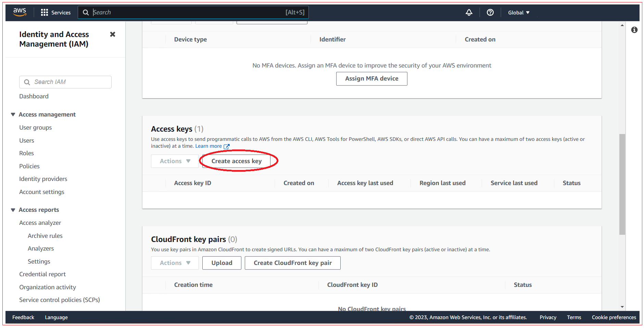Go to Users in the sidebar
The width and height of the screenshot is (644, 328).
coord(27,141)
